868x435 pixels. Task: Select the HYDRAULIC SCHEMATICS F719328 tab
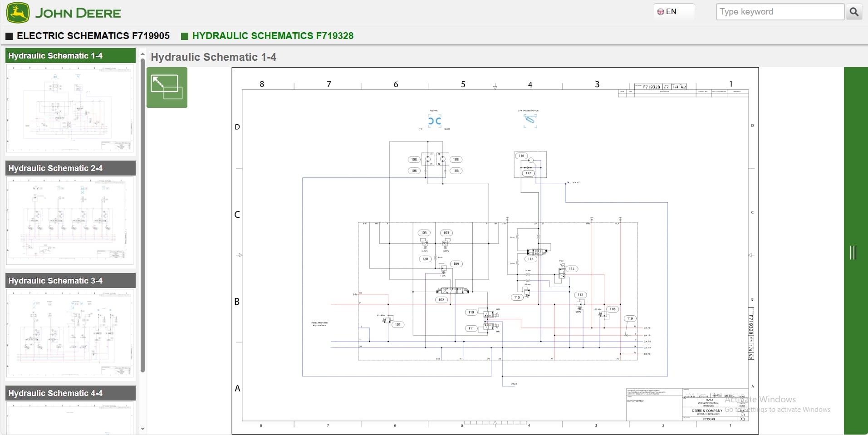pyautogui.click(x=272, y=36)
